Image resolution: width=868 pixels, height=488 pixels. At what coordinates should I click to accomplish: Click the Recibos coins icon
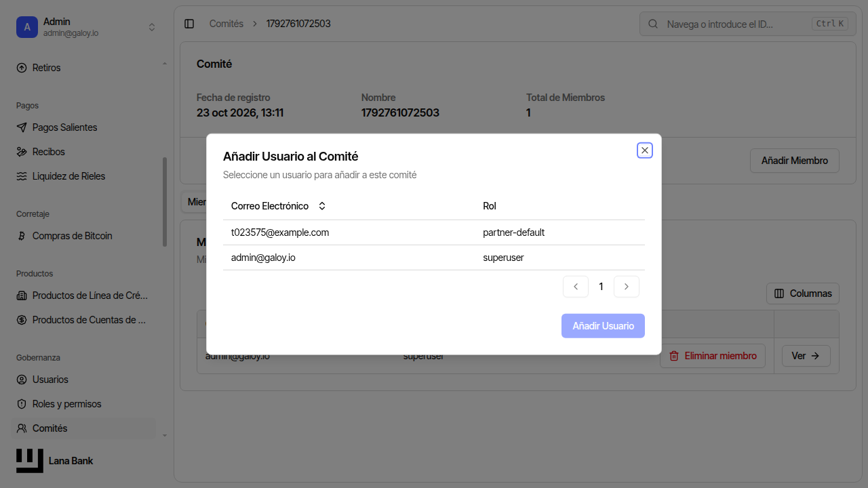pos(22,152)
